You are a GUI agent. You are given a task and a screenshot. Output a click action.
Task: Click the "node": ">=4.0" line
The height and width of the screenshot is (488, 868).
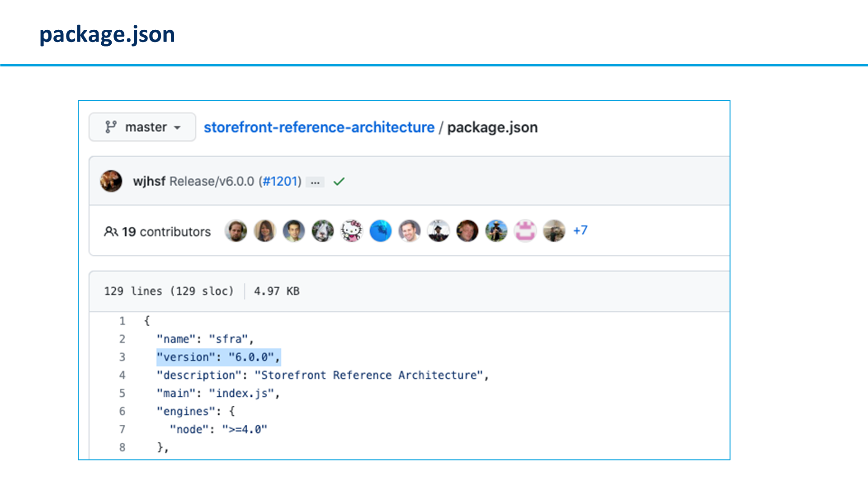click(218, 429)
